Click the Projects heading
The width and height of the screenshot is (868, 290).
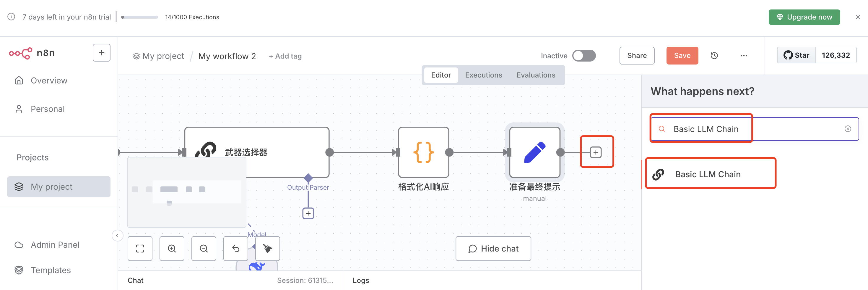pyautogui.click(x=33, y=157)
